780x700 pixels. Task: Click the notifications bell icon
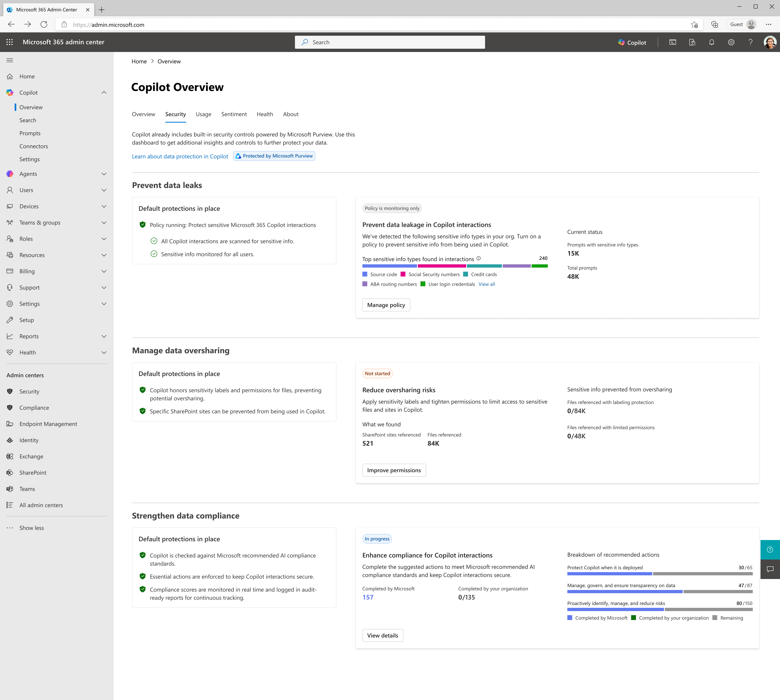[712, 42]
